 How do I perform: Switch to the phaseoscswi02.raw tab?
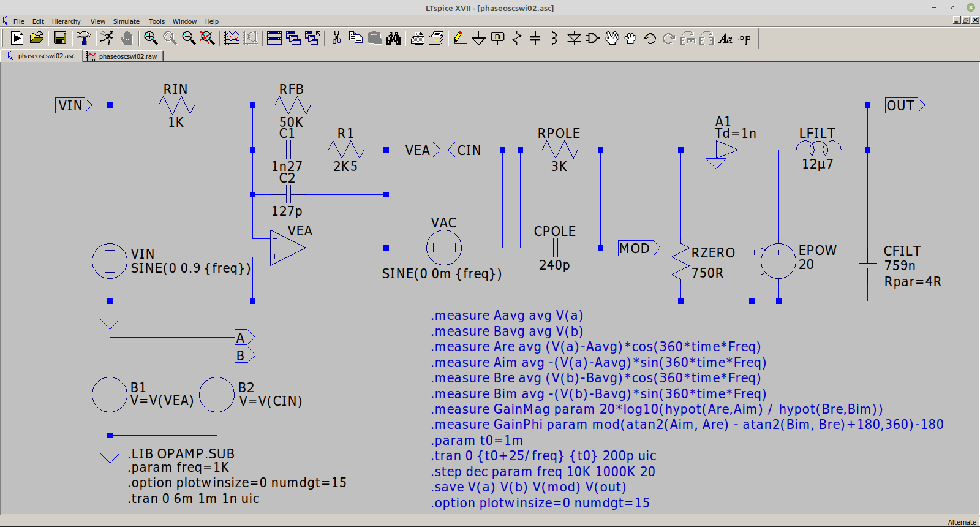point(123,56)
